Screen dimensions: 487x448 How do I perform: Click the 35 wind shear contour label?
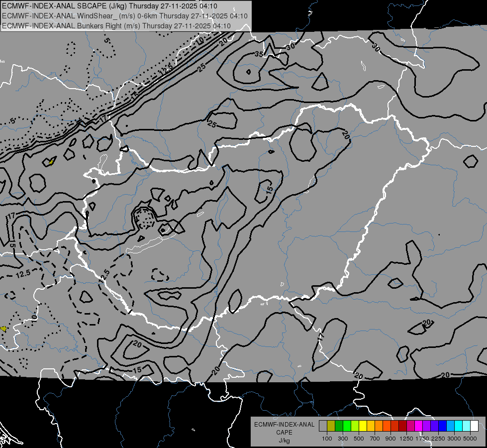tap(259, 54)
